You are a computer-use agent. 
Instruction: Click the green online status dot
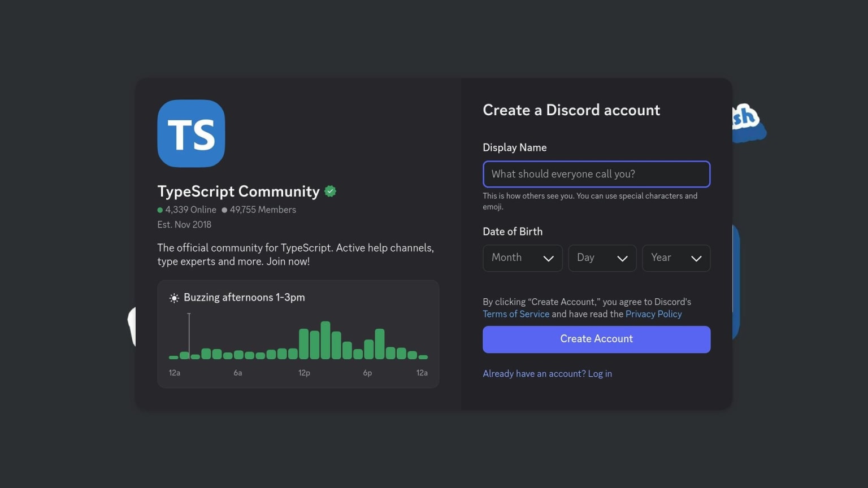pos(160,210)
